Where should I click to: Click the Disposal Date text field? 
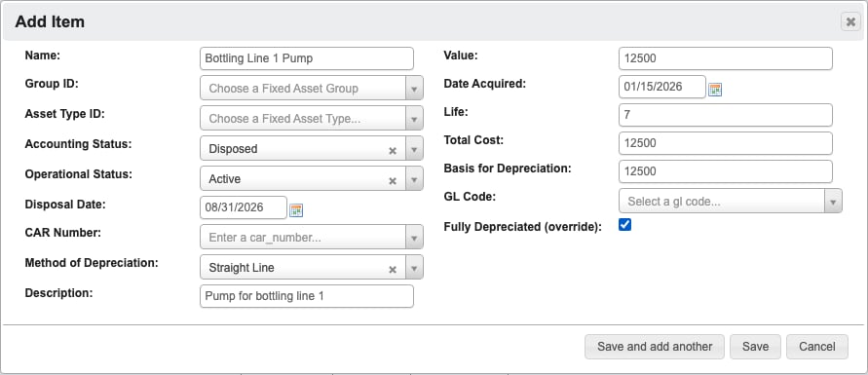coord(244,207)
